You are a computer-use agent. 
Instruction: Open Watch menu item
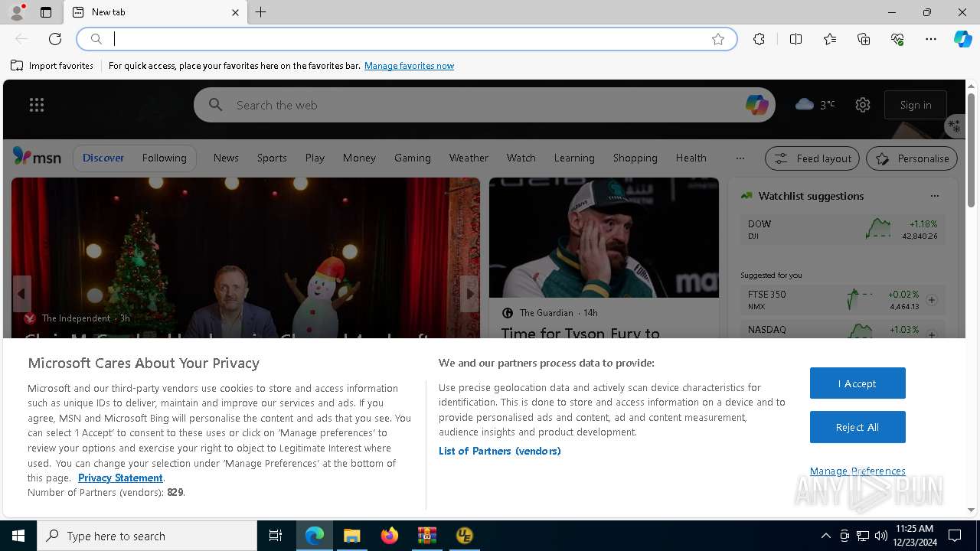[x=521, y=158]
